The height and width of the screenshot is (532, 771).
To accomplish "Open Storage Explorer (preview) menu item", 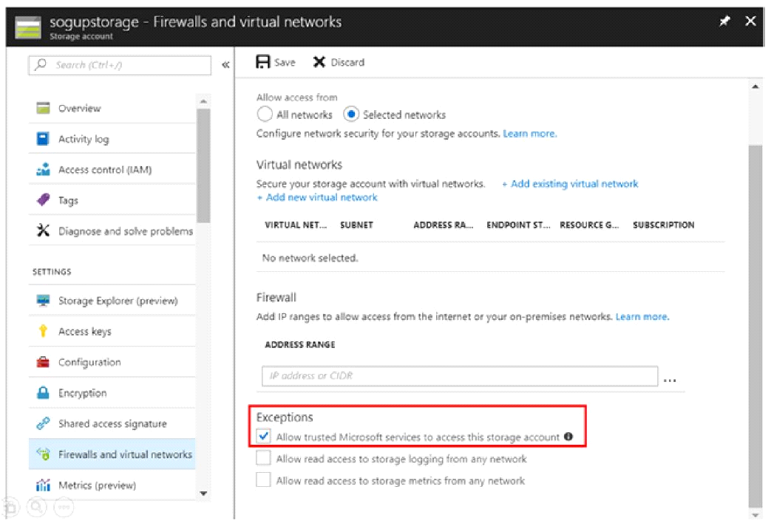I will (x=112, y=301).
